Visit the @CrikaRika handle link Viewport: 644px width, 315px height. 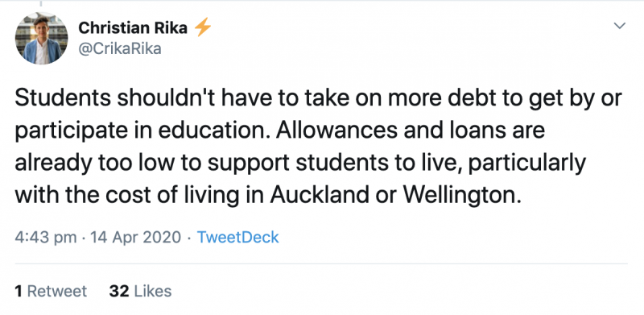[x=119, y=49]
